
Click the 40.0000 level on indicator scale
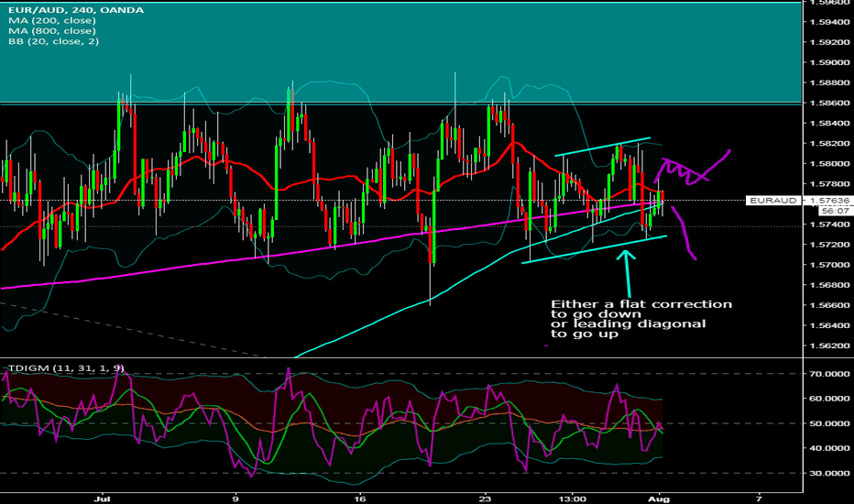(x=829, y=448)
